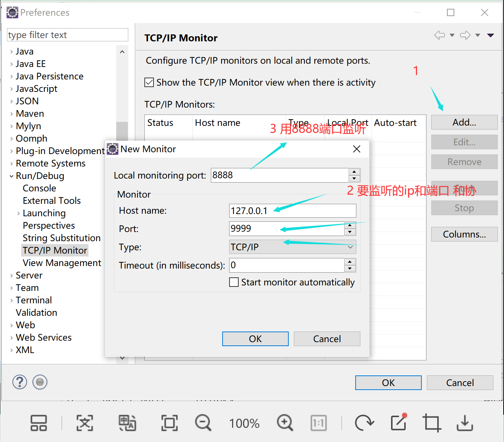Open the gallery thumbnails view icon
The height and width of the screenshot is (442, 504).
click(38, 423)
